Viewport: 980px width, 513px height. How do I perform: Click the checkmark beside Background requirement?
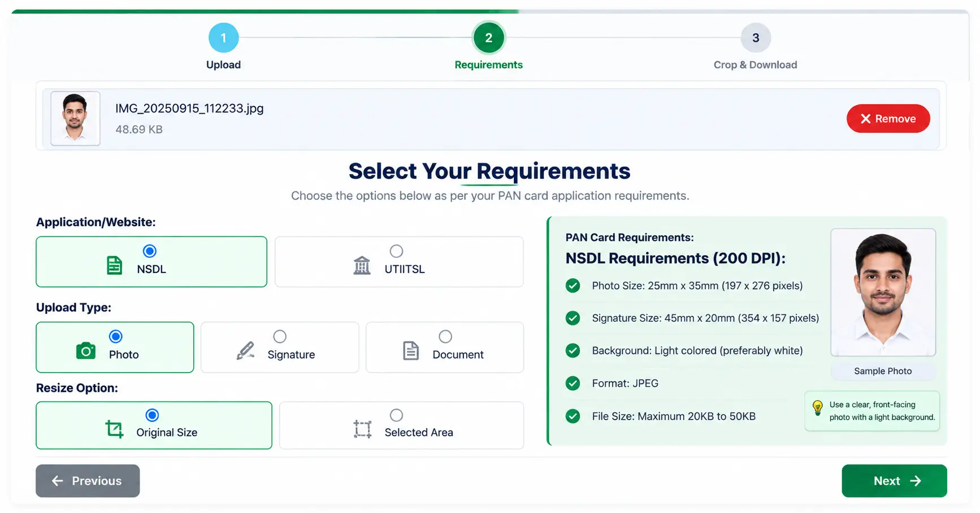click(573, 351)
